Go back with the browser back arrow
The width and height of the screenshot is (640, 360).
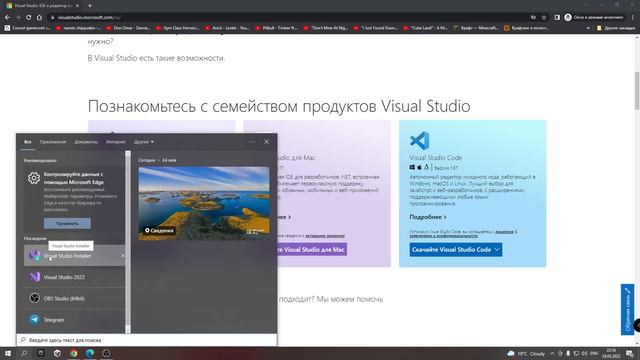pos(7,18)
